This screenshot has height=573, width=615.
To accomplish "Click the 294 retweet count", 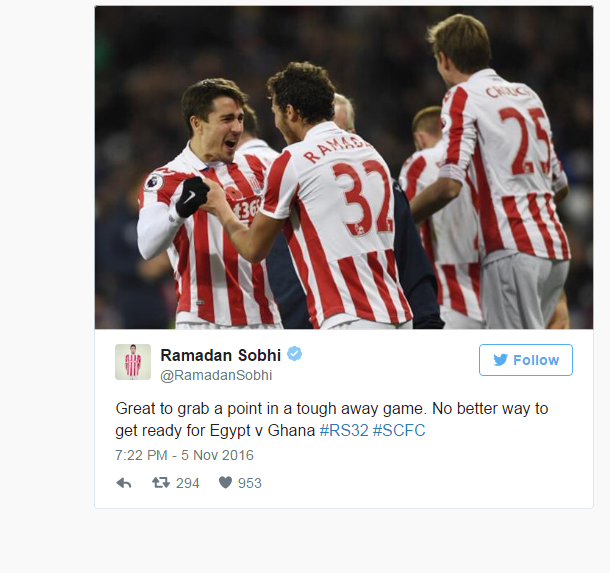I will click(187, 483).
